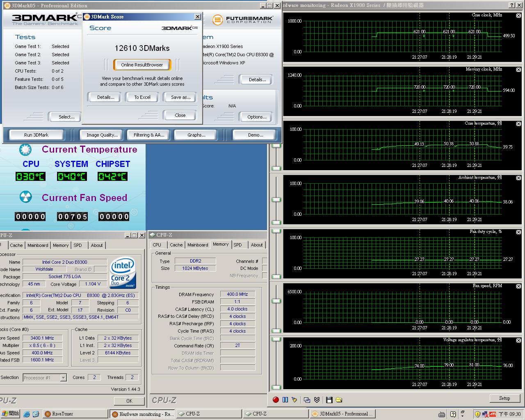Remove the Fan speed RPM graph with its X
The height and width of the screenshot is (420, 525).
point(518,286)
